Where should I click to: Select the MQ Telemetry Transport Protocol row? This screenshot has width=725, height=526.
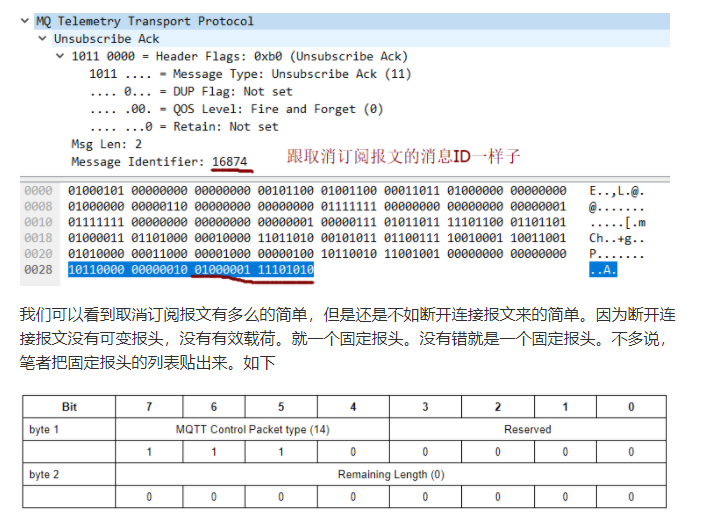[x=352, y=21]
